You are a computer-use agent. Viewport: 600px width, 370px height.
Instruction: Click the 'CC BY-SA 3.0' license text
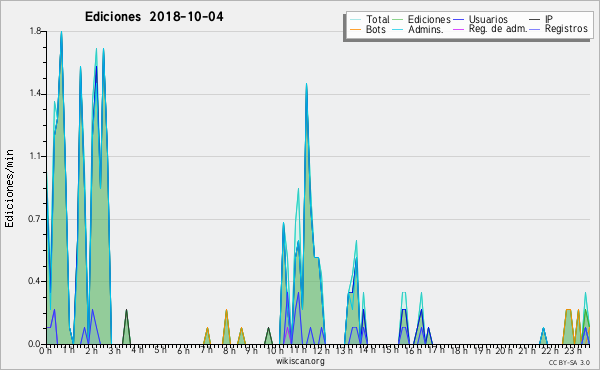569,362
